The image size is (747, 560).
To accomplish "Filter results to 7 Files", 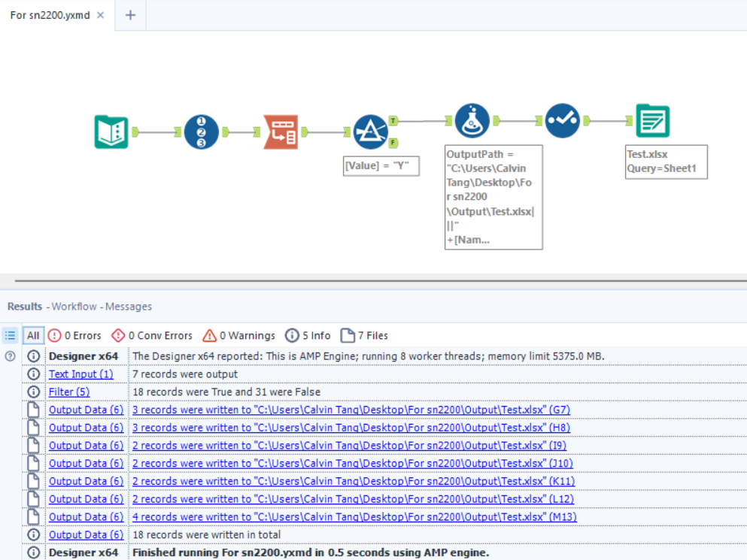I will pyautogui.click(x=364, y=335).
